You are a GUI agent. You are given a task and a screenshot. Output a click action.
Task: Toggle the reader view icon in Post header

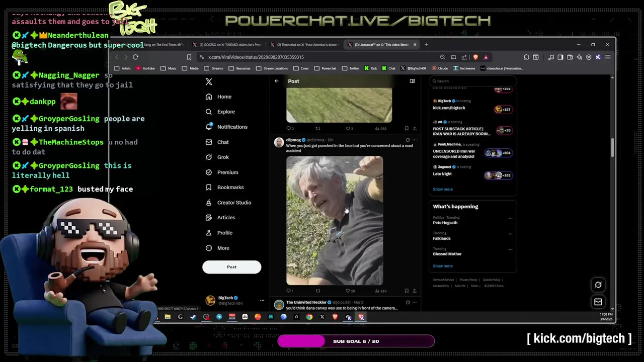[412, 81]
